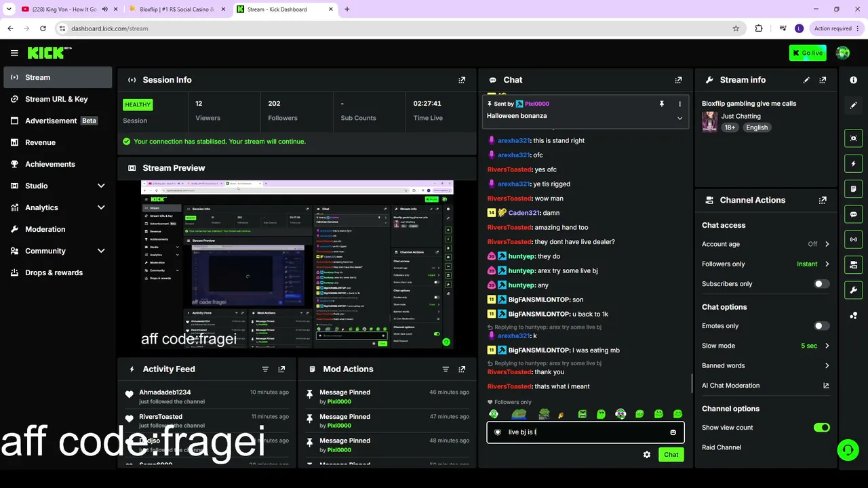The image size is (868, 488).
Task: Open chat settings with the gear icon
Action: tap(647, 455)
